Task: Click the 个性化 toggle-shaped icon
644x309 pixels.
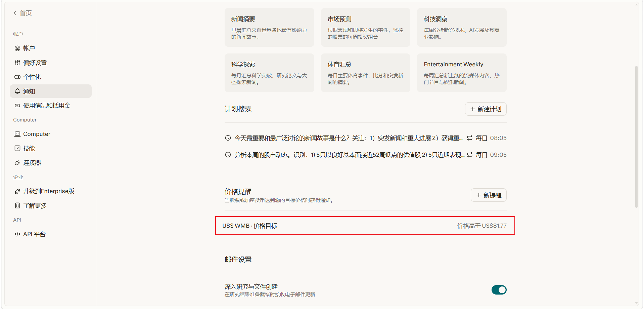Action: 17,77
